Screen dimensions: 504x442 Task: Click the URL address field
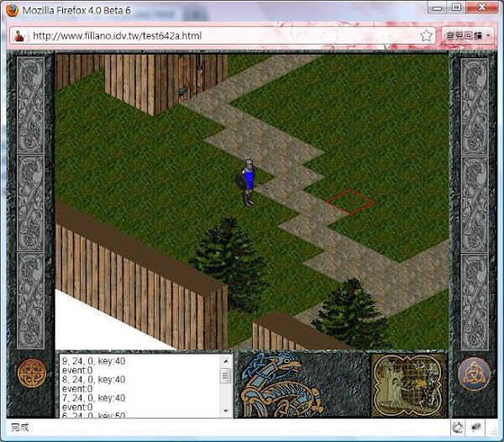223,35
